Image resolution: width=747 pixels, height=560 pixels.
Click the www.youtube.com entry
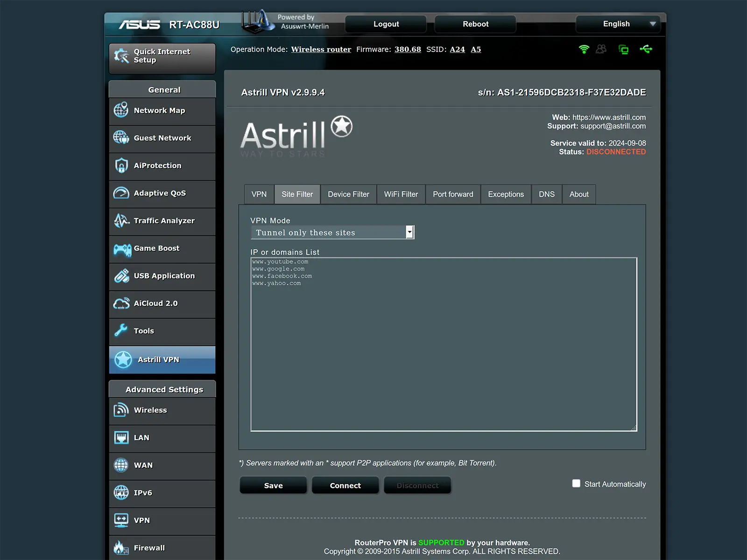point(280,262)
